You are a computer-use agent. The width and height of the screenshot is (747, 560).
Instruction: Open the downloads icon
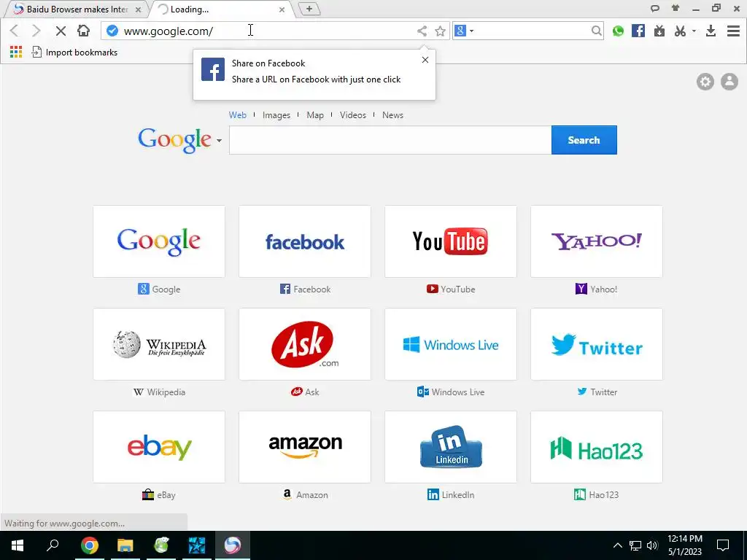coord(711,31)
